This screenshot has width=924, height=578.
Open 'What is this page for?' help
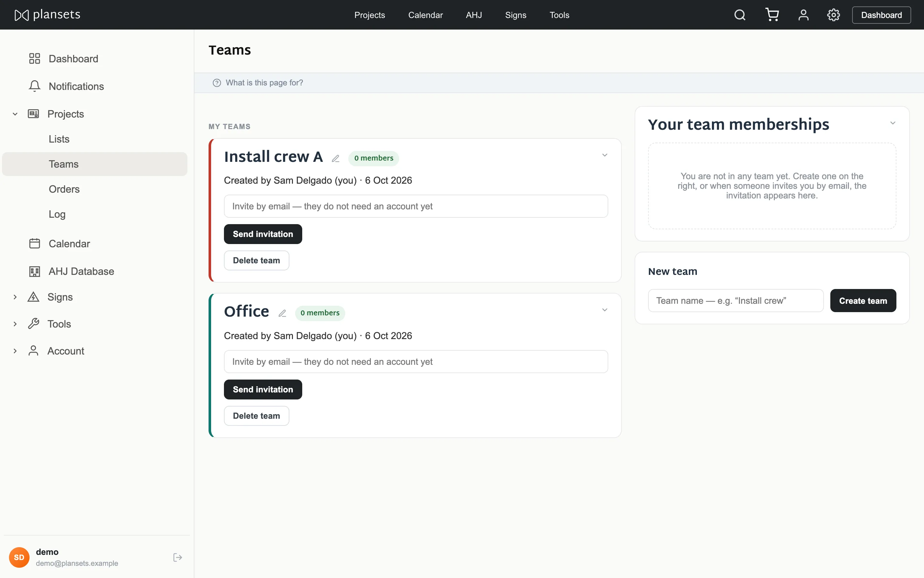coord(264,83)
